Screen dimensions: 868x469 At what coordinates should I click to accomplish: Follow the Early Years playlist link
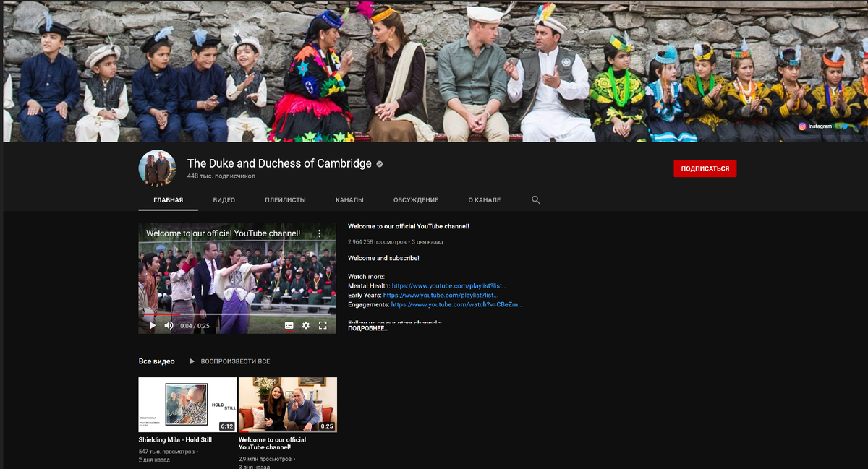(441, 296)
